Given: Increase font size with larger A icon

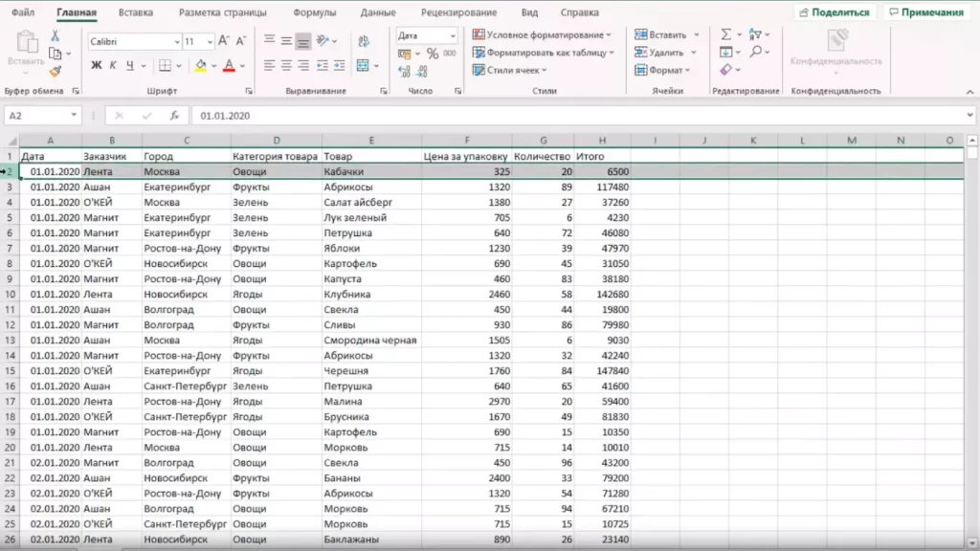Looking at the screenshot, I should [x=223, y=41].
